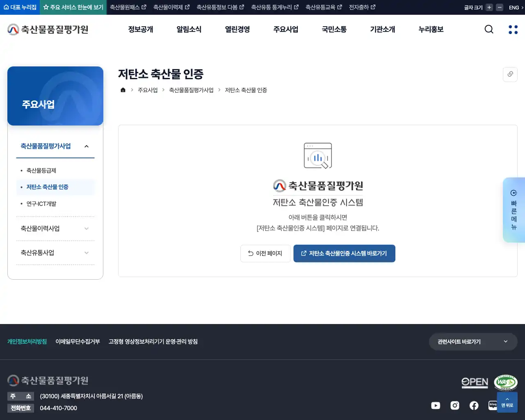Open 전자출하 external link

click(362, 7)
